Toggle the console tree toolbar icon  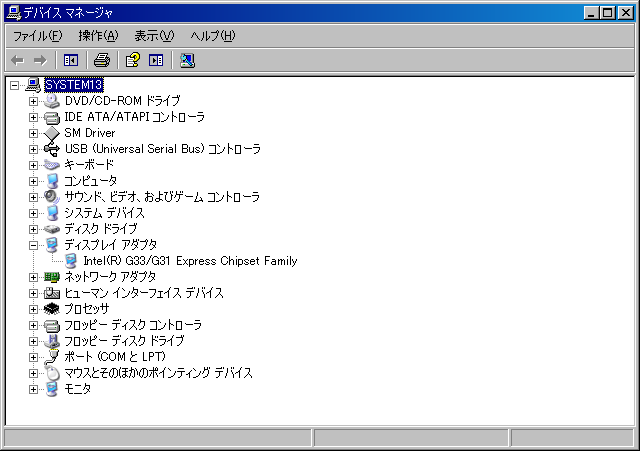point(71,60)
